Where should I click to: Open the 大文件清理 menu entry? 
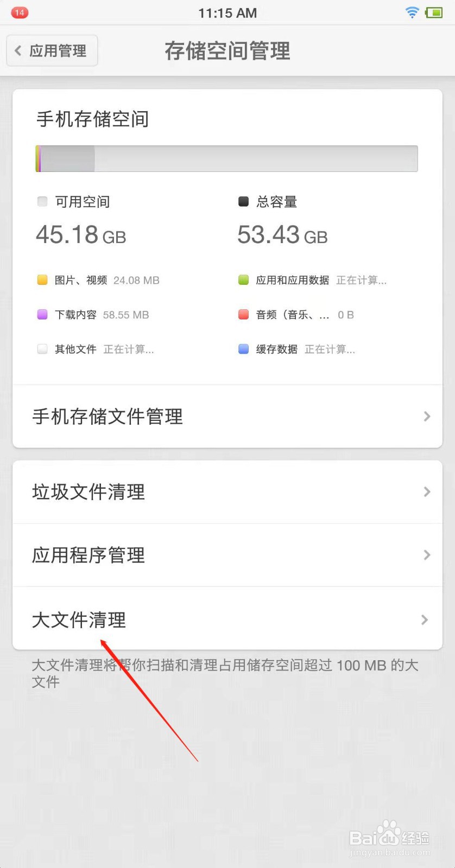point(79,620)
